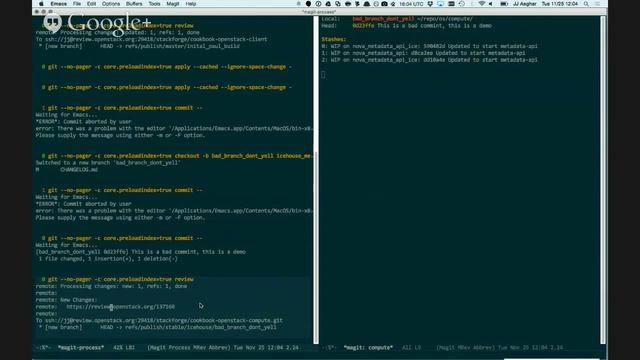This screenshot has width=640, height=360.
Task: Open the battery status icon
Action: 504,4
